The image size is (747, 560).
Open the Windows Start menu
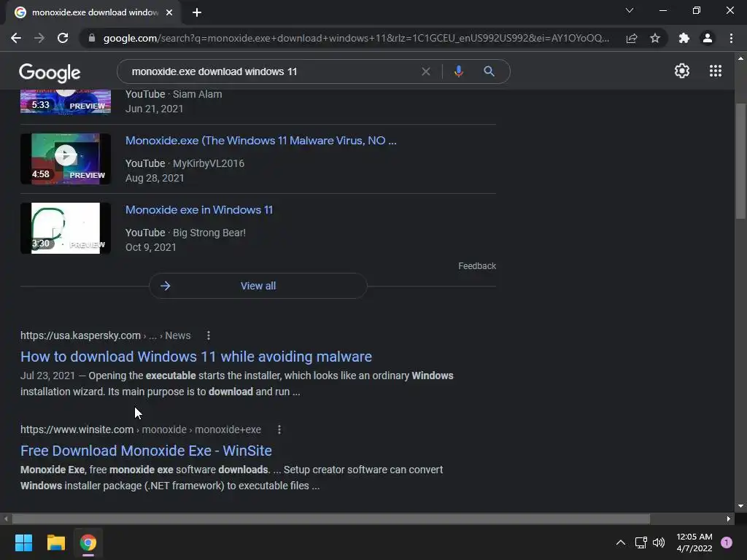tap(23, 542)
